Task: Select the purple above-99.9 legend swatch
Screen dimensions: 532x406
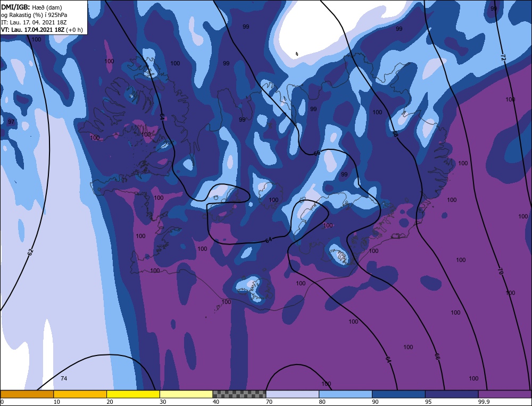Action: (x=505, y=394)
